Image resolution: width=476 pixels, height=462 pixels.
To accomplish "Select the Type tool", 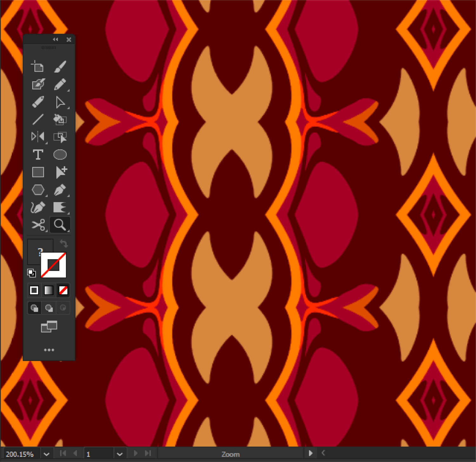I will pos(38,155).
